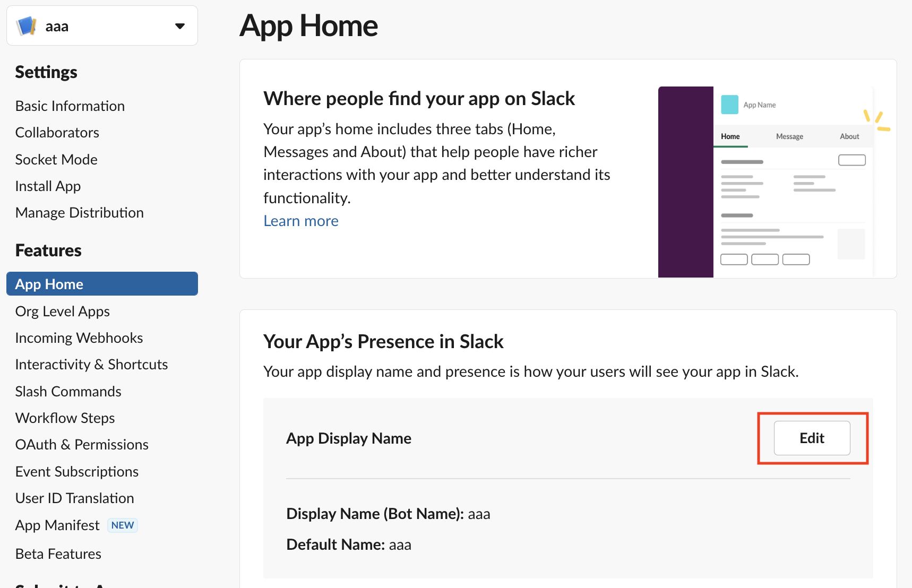Navigate to Workflow Steps

[x=65, y=418]
